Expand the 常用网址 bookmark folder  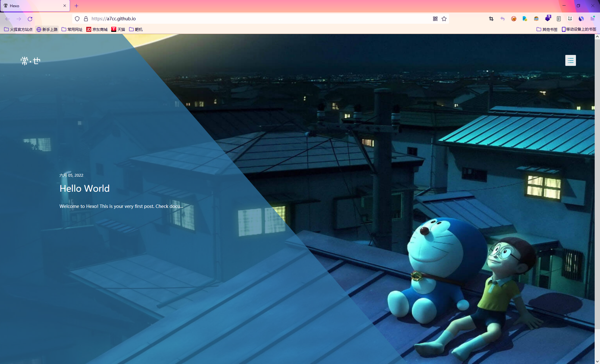coord(72,29)
